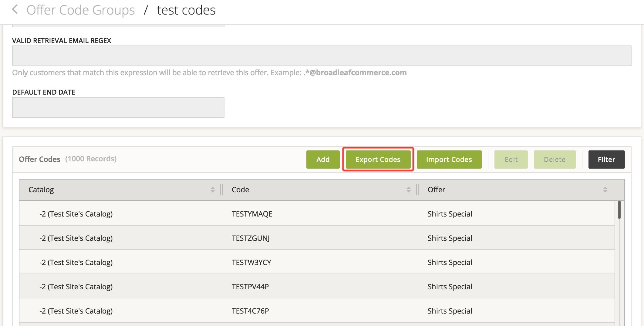Image resolution: width=644 pixels, height=326 pixels.
Task: Click the Offer column header
Action: point(436,190)
